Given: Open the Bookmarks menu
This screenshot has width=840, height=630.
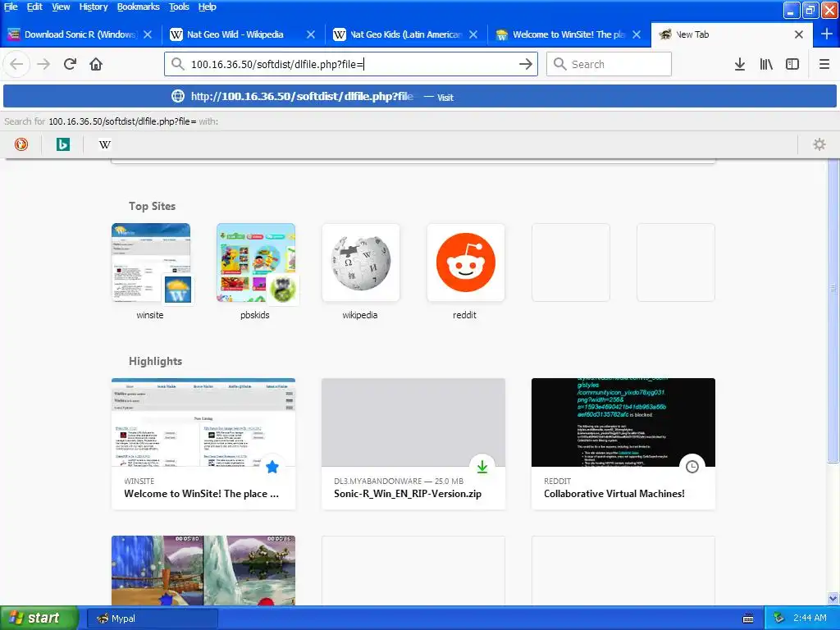Looking at the screenshot, I should 138,7.
